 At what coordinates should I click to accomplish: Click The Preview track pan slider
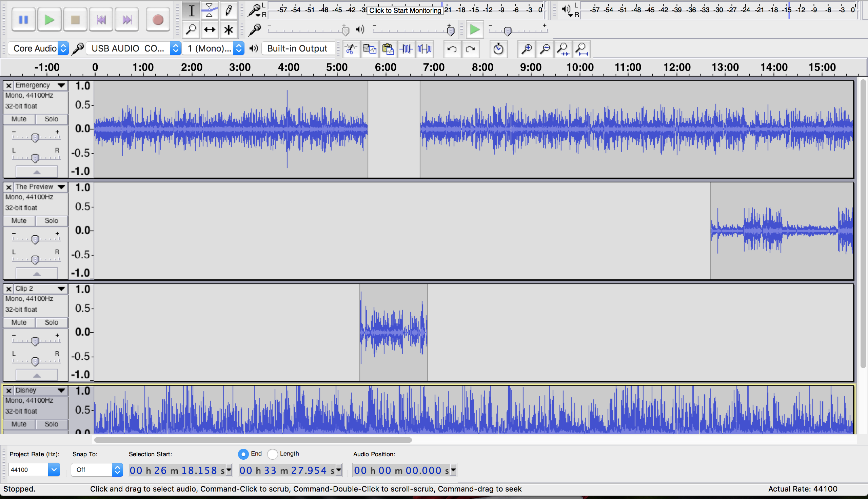tap(36, 259)
